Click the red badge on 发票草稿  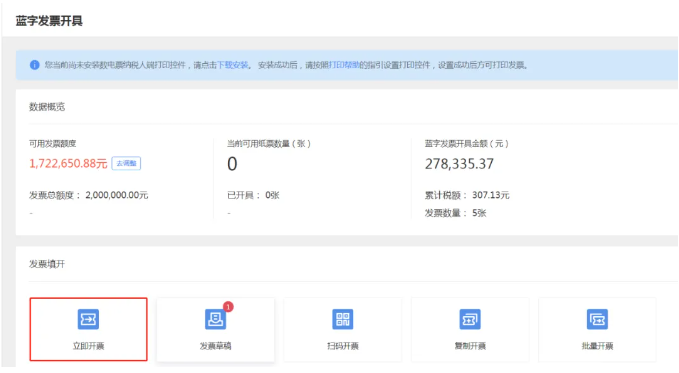point(228,307)
